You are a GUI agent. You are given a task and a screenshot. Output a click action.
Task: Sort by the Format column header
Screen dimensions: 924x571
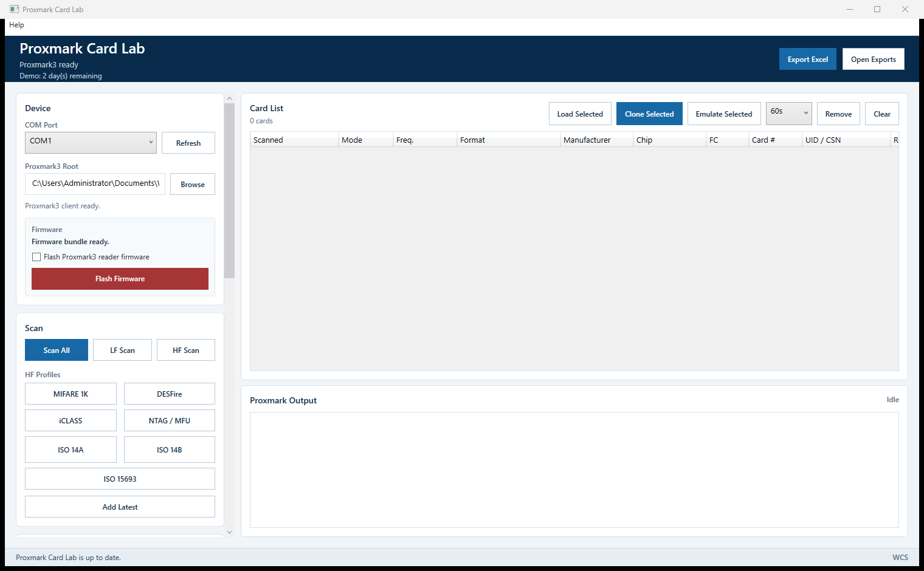pyautogui.click(x=508, y=140)
